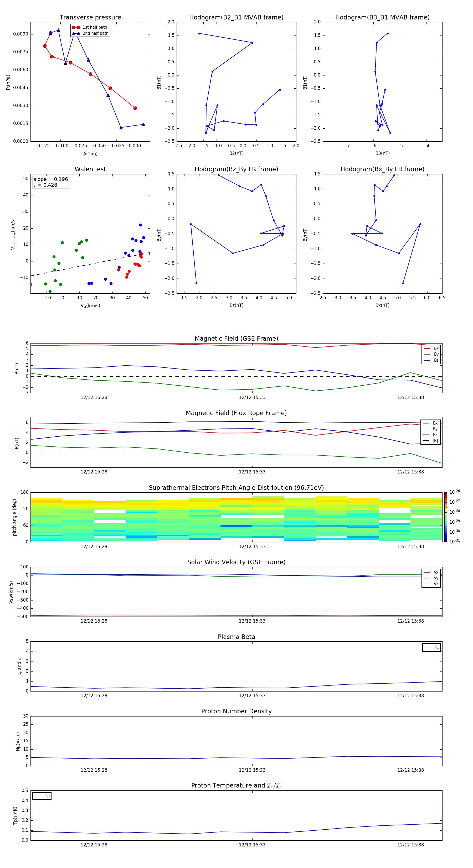Click the 'A(T·m)' x-axis label

click(x=90, y=154)
